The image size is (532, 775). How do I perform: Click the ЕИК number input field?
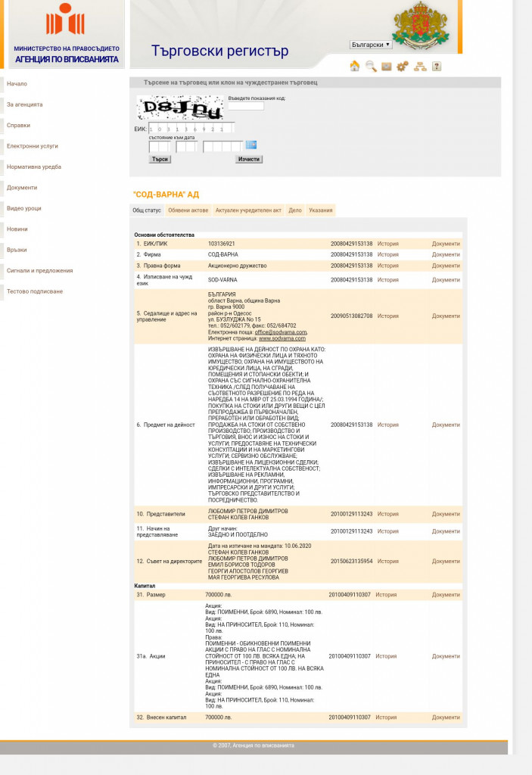coord(191,129)
